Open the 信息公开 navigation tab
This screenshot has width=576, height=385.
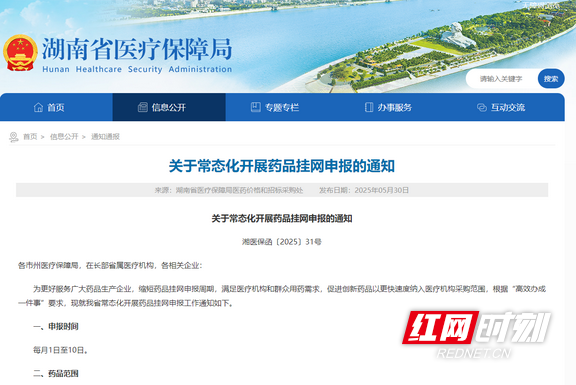coord(169,107)
